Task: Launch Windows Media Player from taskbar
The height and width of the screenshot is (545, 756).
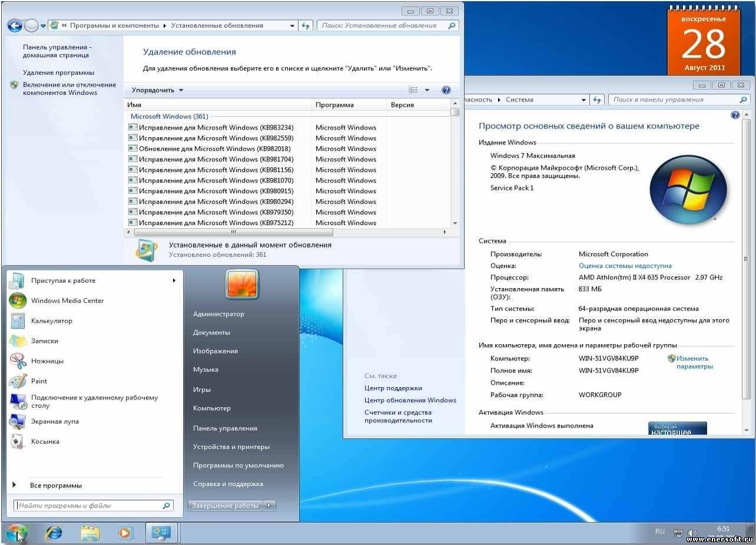Action: (x=125, y=533)
